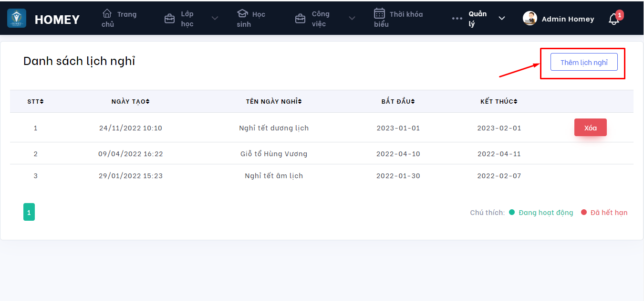Click the Thêm lịch nghỉ button

click(x=584, y=62)
